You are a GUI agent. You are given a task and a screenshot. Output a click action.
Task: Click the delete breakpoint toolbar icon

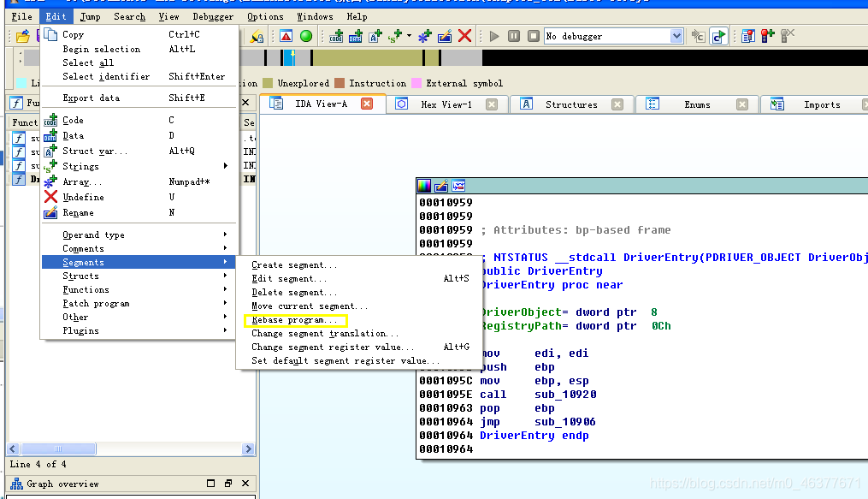click(x=787, y=37)
